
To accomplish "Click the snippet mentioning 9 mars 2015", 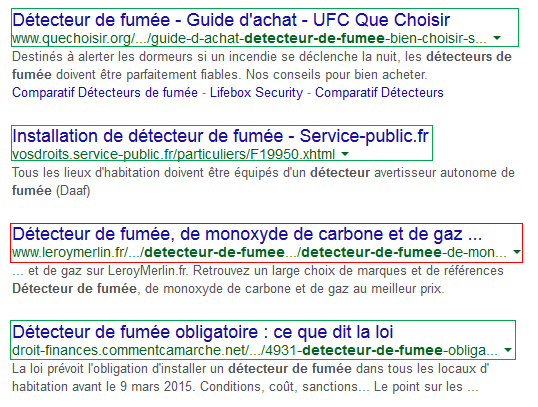I will click(x=250, y=378).
